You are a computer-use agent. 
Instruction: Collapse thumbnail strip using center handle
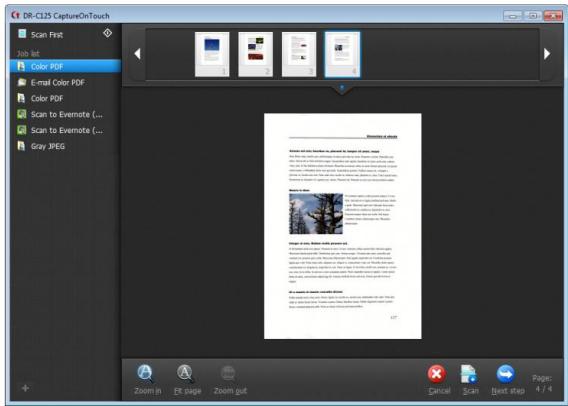pyautogui.click(x=342, y=88)
